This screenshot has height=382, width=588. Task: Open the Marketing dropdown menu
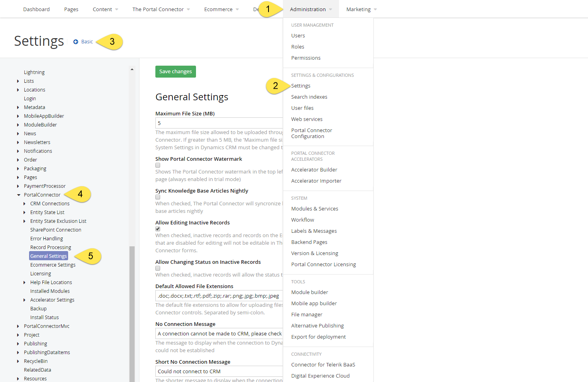361,9
